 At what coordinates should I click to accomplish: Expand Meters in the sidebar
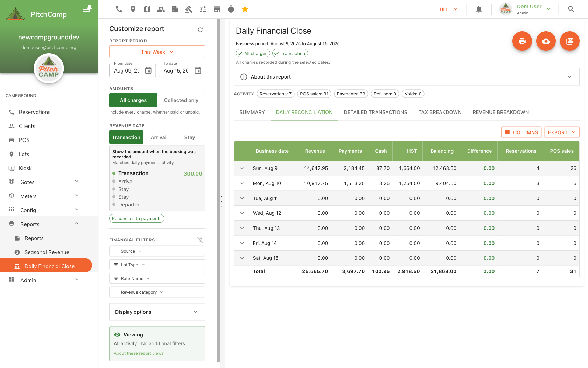pyautogui.click(x=49, y=196)
